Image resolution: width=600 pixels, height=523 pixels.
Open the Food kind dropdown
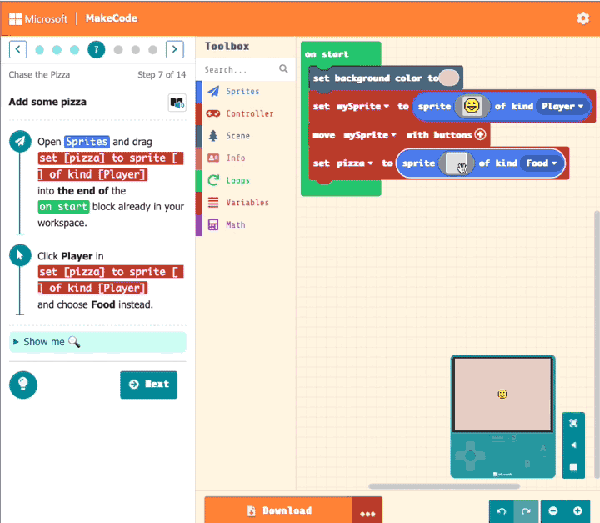click(x=541, y=163)
